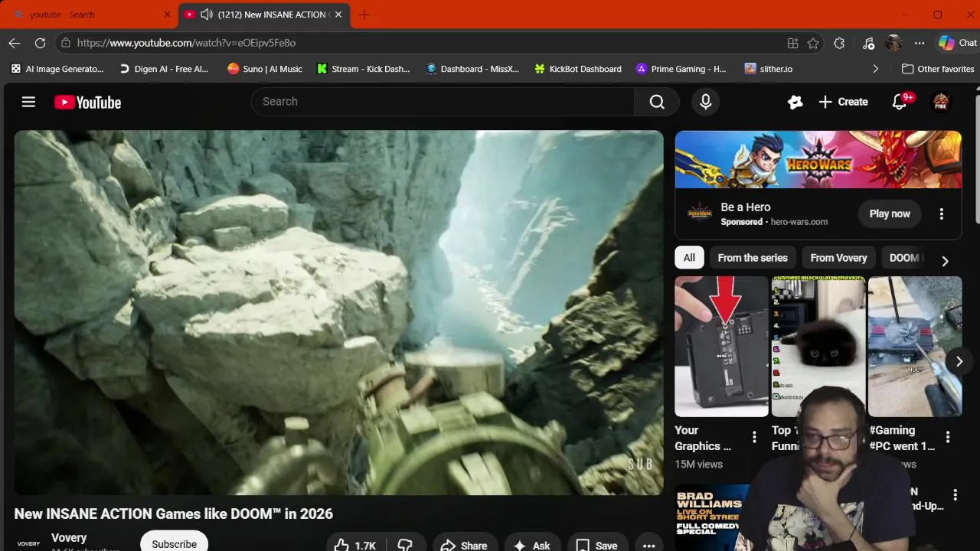Save video to playlist
Image resolution: width=980 pixels, height=551 pixels.
pos(597,545)
